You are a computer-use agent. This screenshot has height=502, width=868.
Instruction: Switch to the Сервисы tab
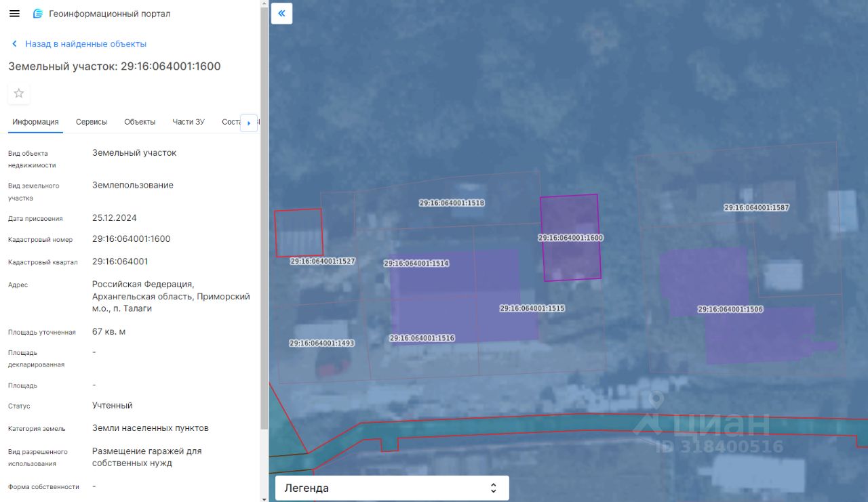tap(92, 122)
